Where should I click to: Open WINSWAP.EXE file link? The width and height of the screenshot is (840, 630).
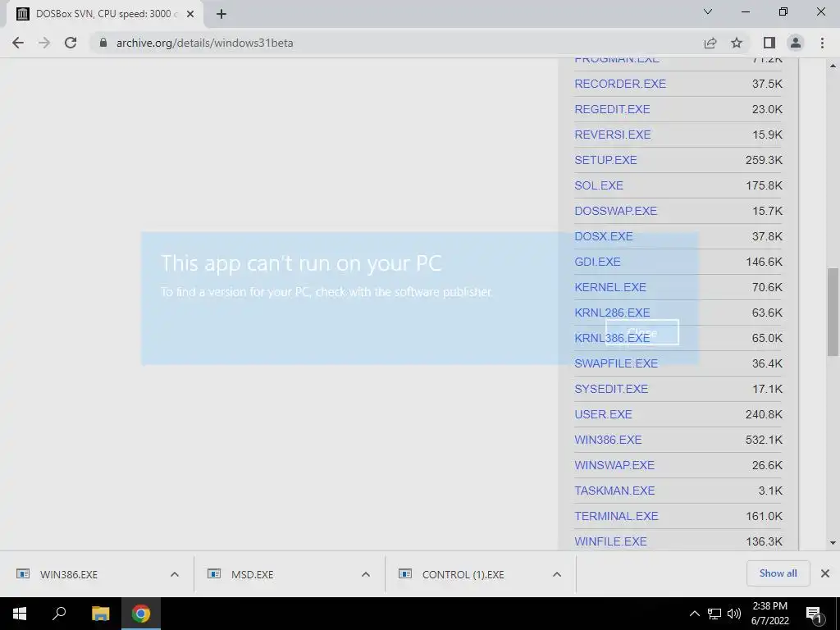click(614, 465)
